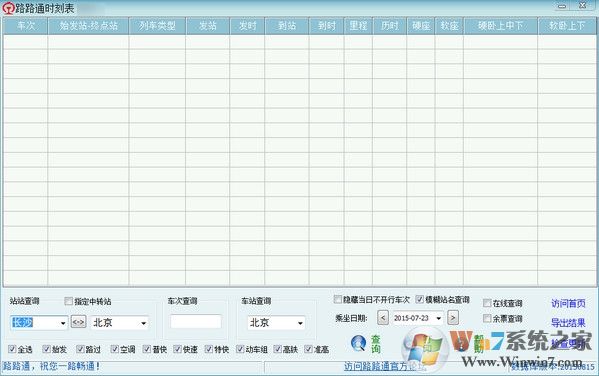Image resolution: width=599 pixels, height=376 pixels.
Task: Open the 北京 arrival dropdown beside swap button
Action: 143,323
